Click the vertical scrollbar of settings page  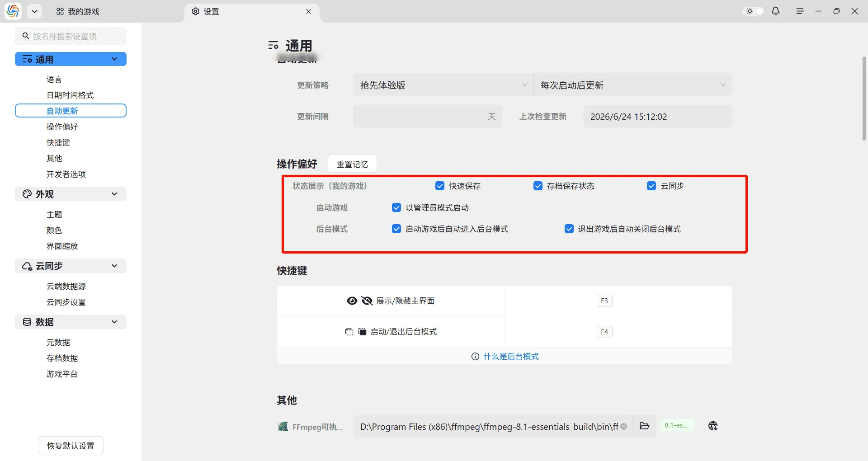click(864, 99)
